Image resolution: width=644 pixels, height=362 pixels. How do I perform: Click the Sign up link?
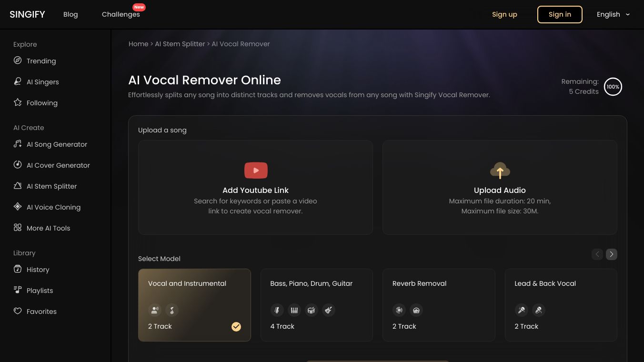[x=504, y=14]
